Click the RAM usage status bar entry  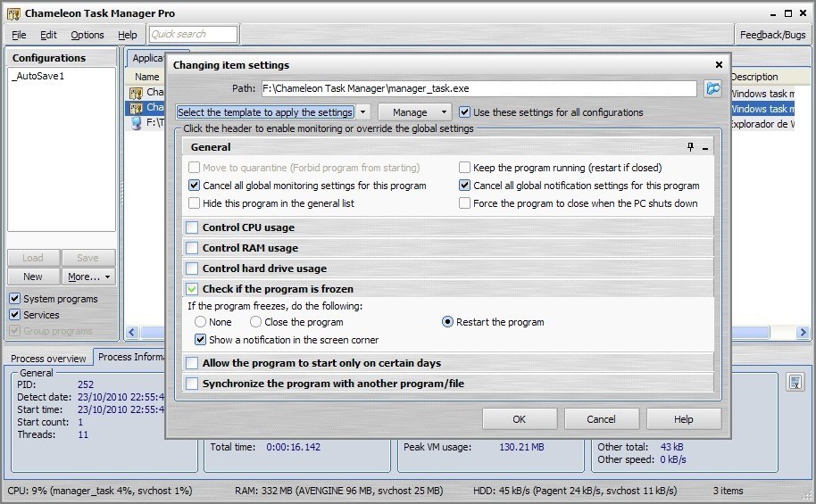coord(338,491)
